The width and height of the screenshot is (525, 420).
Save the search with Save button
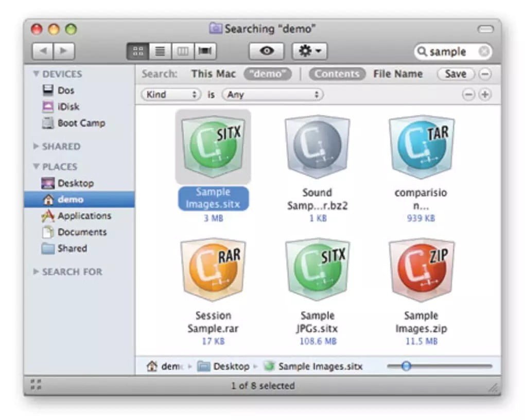pyautogui.click(x=455, y=74)
